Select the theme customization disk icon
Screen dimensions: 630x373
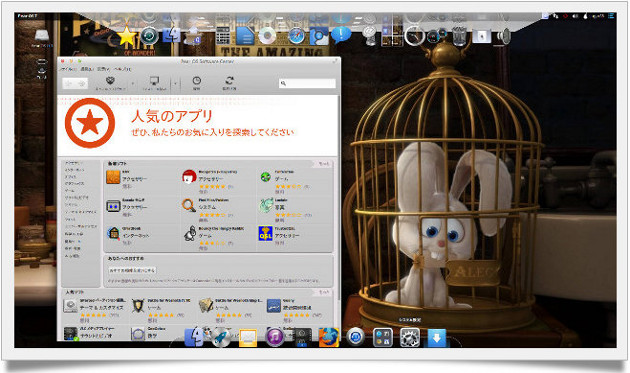coord(70,306)
